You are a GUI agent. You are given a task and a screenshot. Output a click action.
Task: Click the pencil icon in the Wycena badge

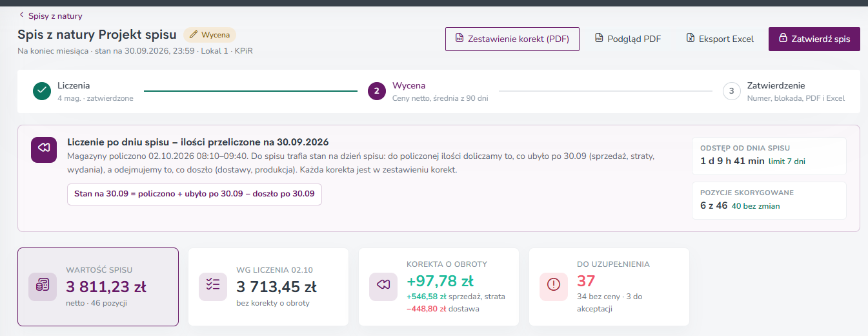coord(194,35)
